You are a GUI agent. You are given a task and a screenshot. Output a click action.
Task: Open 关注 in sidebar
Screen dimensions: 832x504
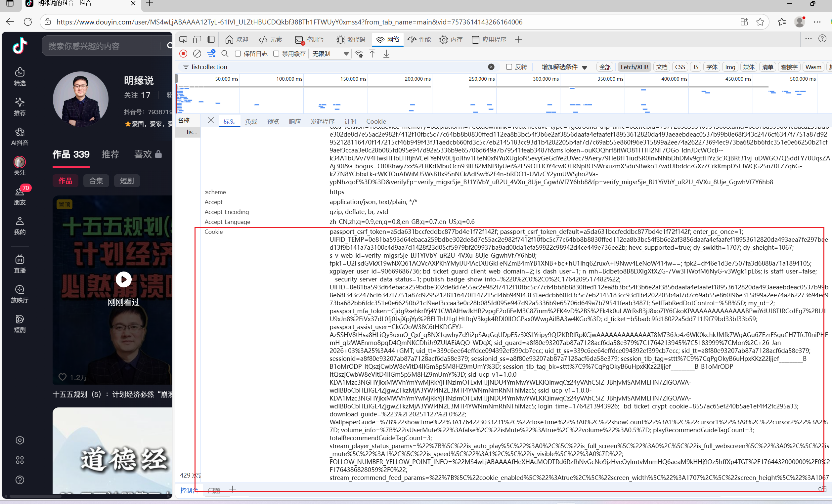pyautogui.click(x=20, y=166)
